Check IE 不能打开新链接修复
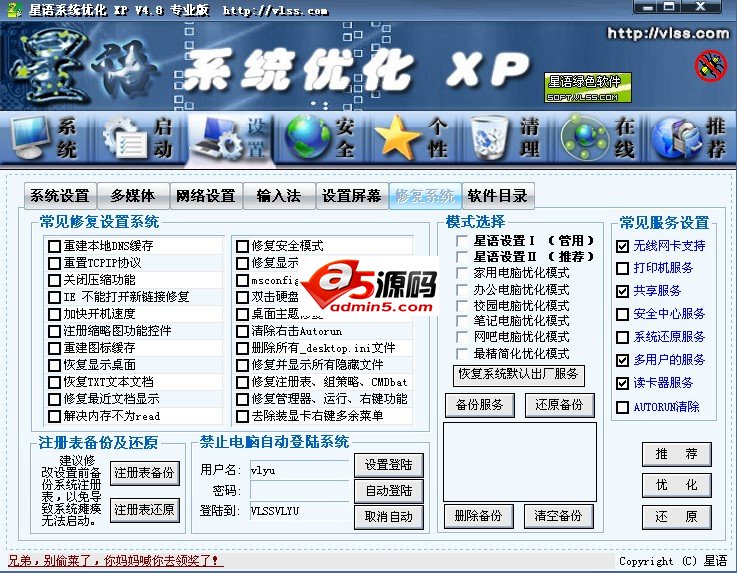The image size is (737, 573). [x=55, y=297]
